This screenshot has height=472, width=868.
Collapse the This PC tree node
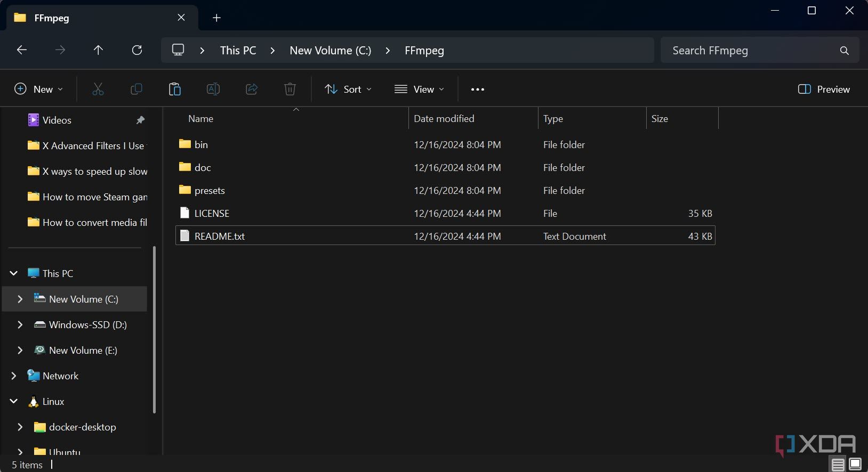[14, 273]
